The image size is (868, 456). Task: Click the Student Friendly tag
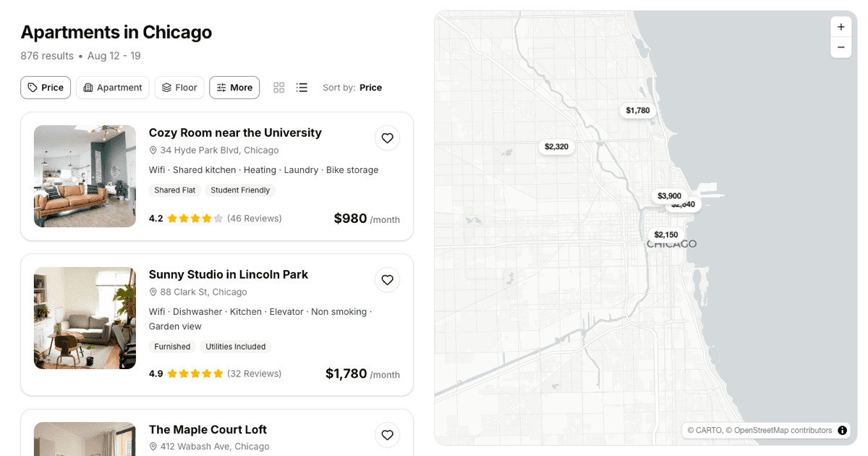click(240, 190)
